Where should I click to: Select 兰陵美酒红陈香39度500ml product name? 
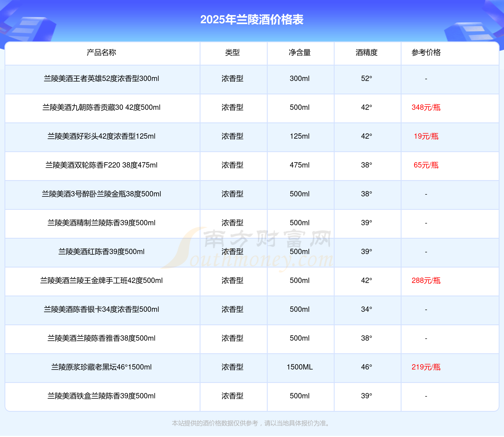[101, 252]
